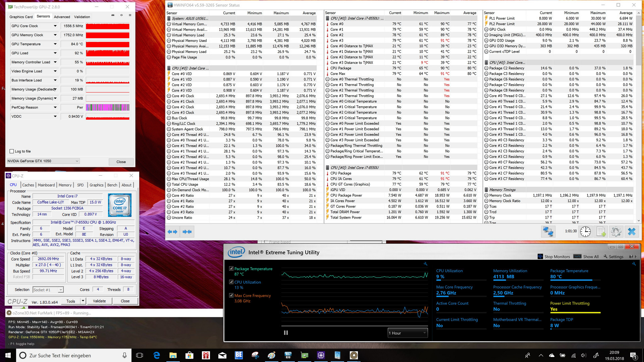
Task: Click HWiNFO shrink columns arrows icon
Action: tap(187, 232)
